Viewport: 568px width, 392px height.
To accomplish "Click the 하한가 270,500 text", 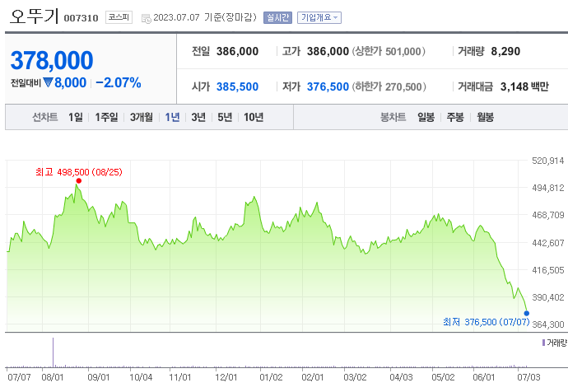I will tap(389, 86).
